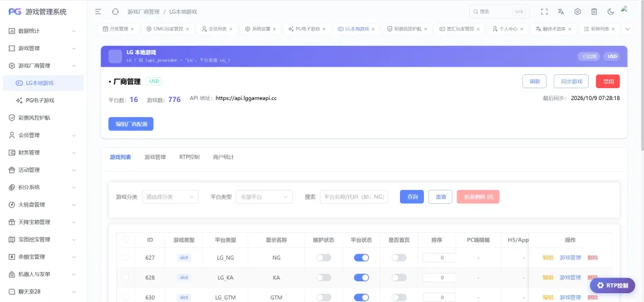The height and width of the screenshot is (302, 644).
Task: Expand 数据统计 sidebar menu
Action: pos(74,31)
